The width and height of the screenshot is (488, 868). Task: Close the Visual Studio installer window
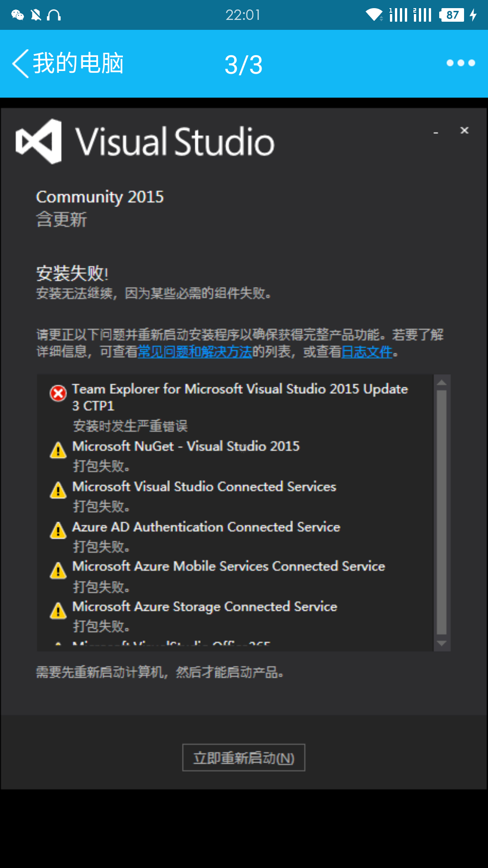(464, 131)
